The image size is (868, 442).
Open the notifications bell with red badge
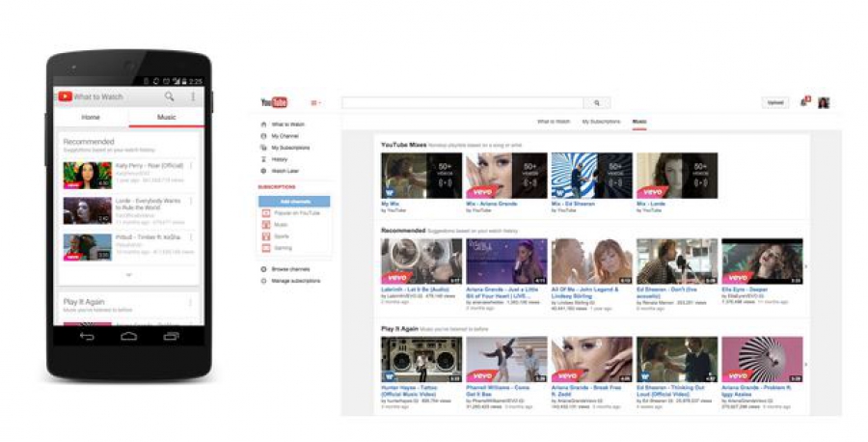tap(805, 102)
